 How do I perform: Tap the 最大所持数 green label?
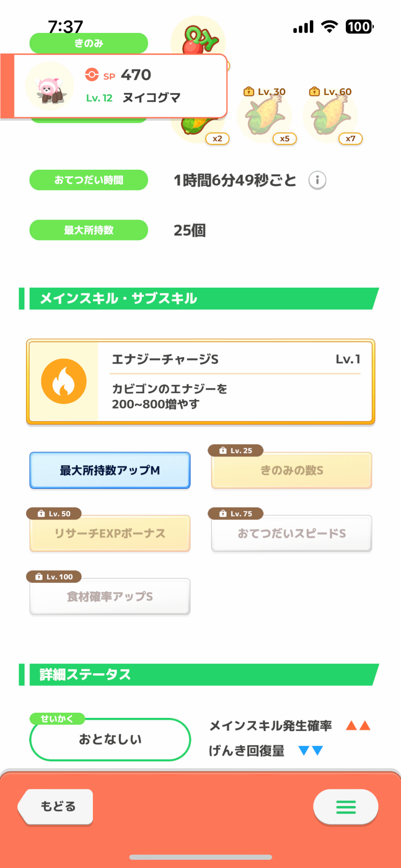89,230
